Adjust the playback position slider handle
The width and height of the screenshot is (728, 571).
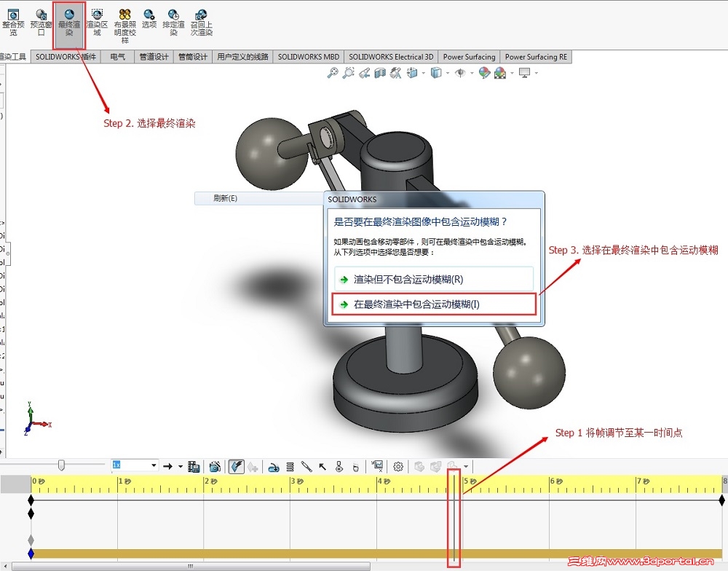point(61,465)
